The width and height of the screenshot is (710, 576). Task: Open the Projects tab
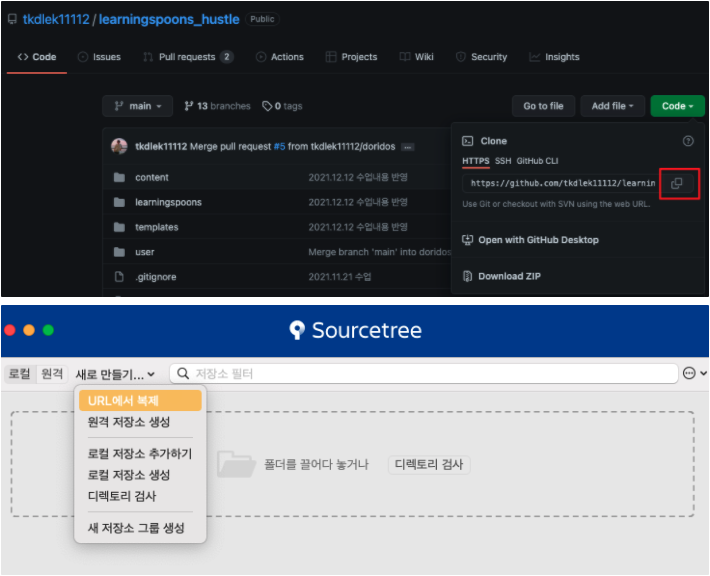[351, 57]
